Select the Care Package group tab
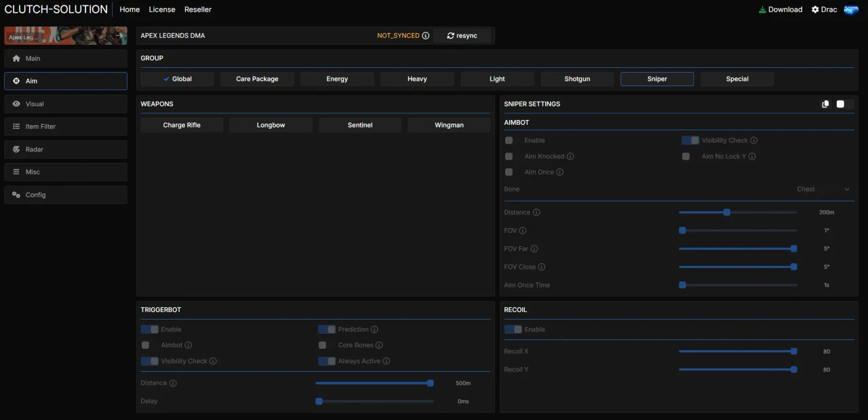The image size is (868, 420). tap(257, 79)
